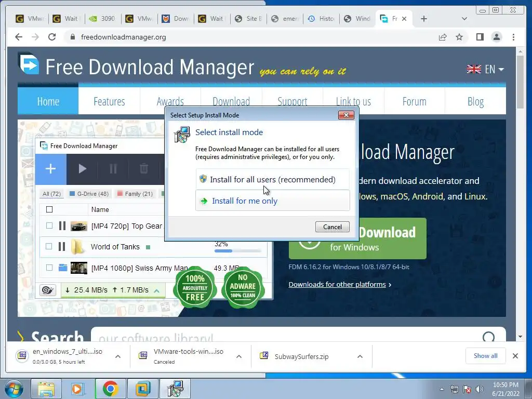Click browser Forward arrow
The image size is (532, 399).
coord(35,37)
